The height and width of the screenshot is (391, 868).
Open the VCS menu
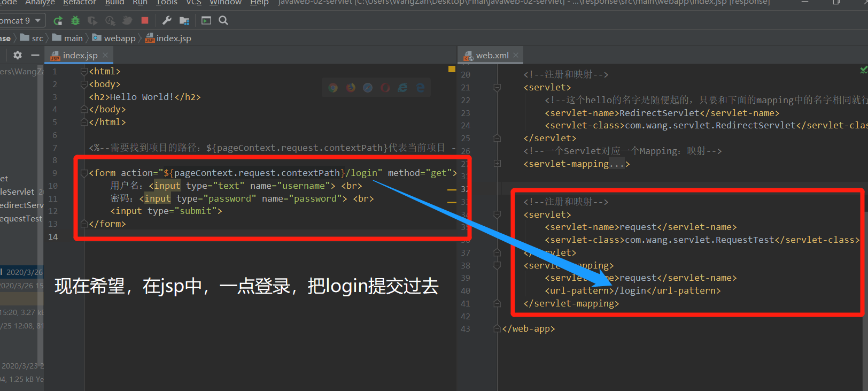(x=193, y=3)
